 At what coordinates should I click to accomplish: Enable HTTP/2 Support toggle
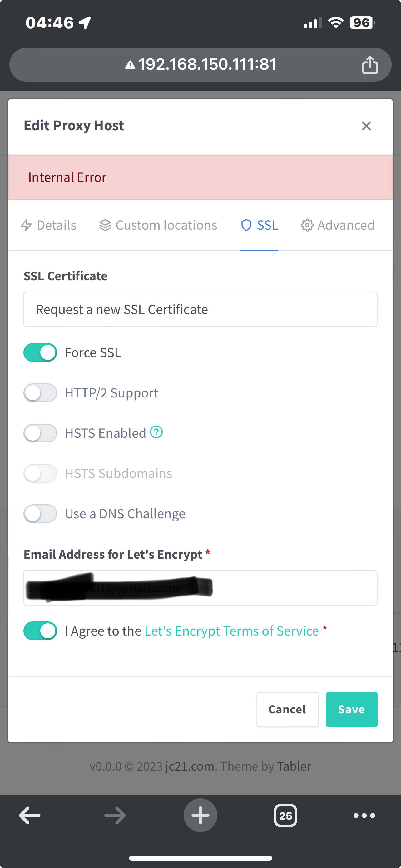pyautogui.click(x=40, y=393)
